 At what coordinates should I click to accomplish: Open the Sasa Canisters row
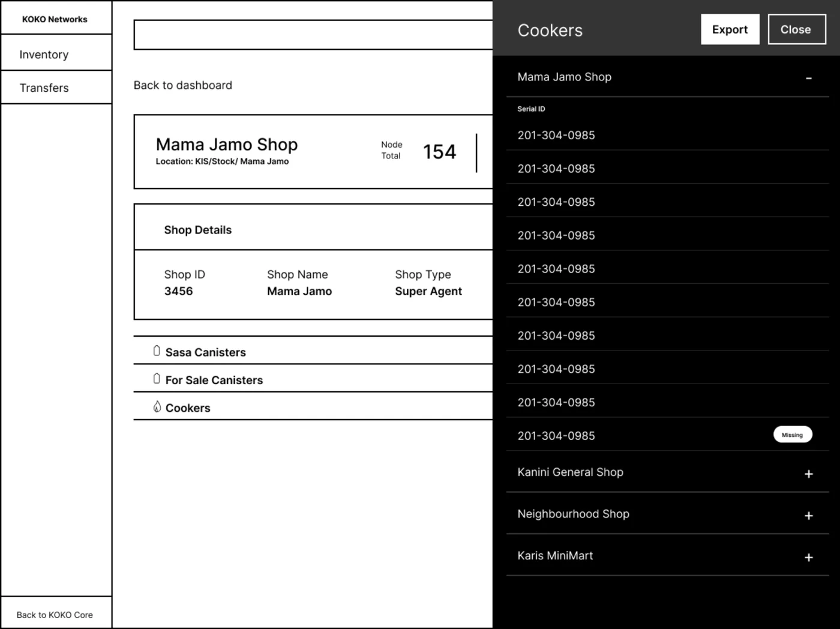pyautogui.click(x=313, y=351)
